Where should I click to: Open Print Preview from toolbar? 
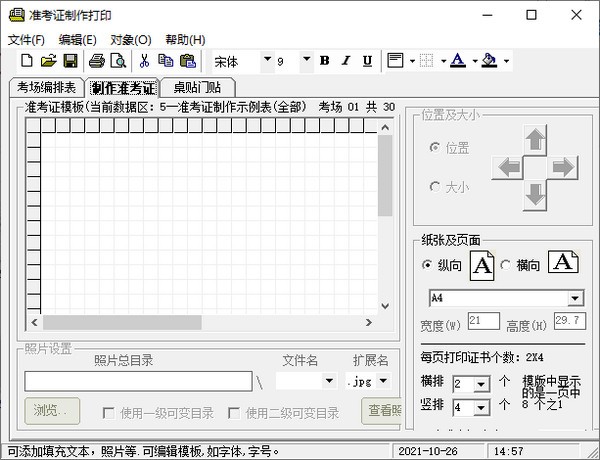[118, 61]
